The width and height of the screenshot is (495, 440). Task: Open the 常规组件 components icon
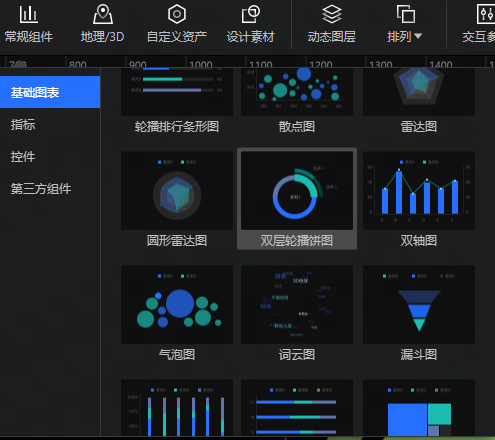point(28,14)
